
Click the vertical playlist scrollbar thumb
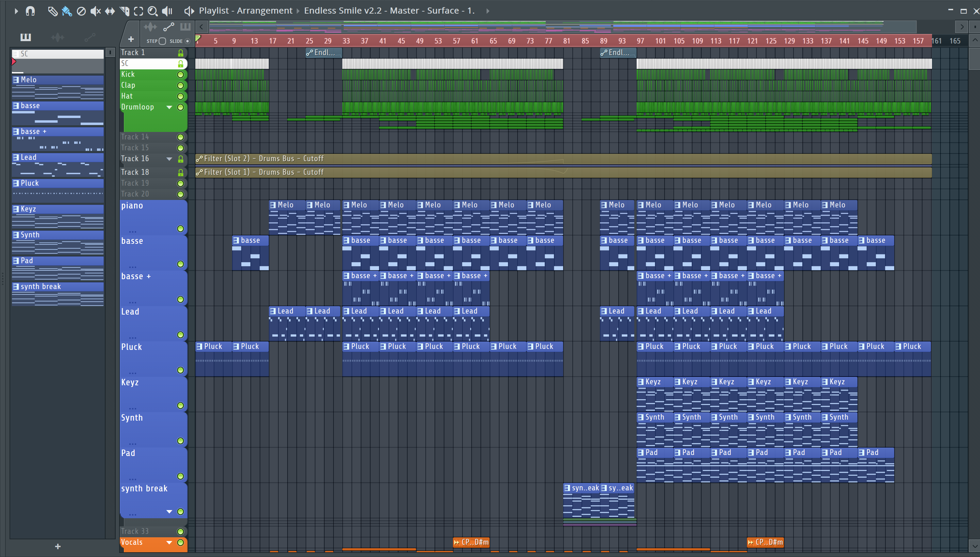coord(975,58)
